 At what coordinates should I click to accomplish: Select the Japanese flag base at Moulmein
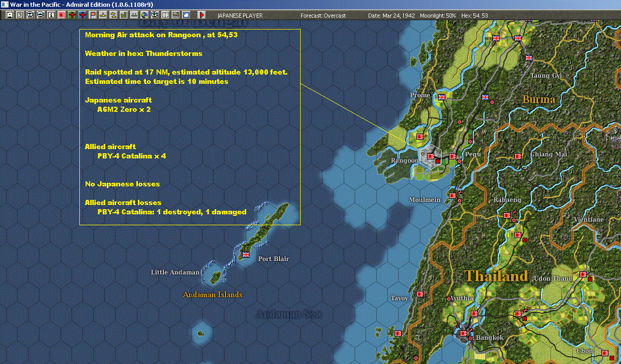tap(453, 195)
